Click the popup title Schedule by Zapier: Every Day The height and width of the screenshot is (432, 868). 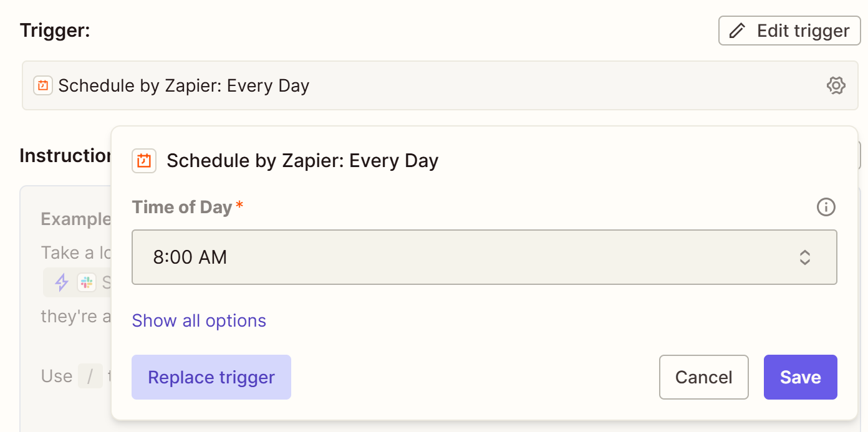click(302, 161)
